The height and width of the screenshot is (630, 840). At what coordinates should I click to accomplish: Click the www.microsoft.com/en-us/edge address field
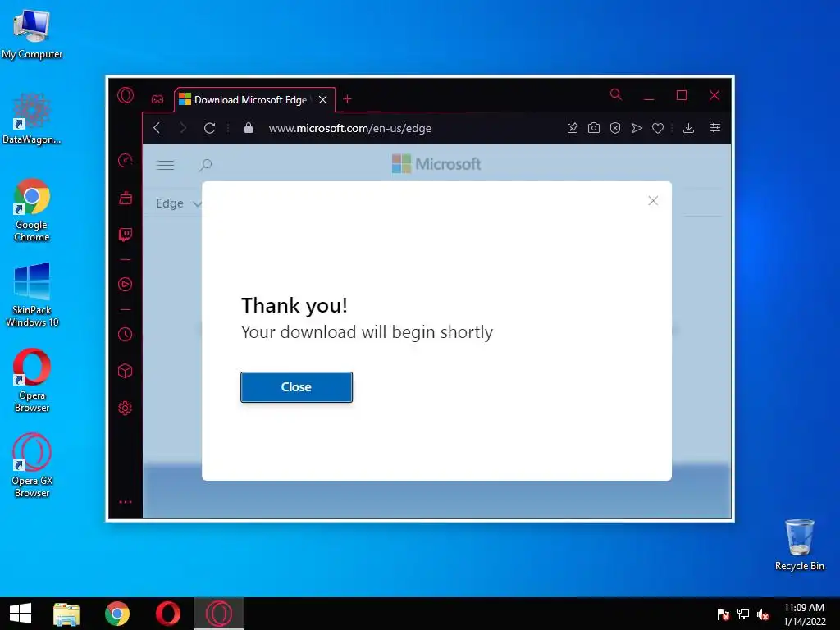click(349, 129)
